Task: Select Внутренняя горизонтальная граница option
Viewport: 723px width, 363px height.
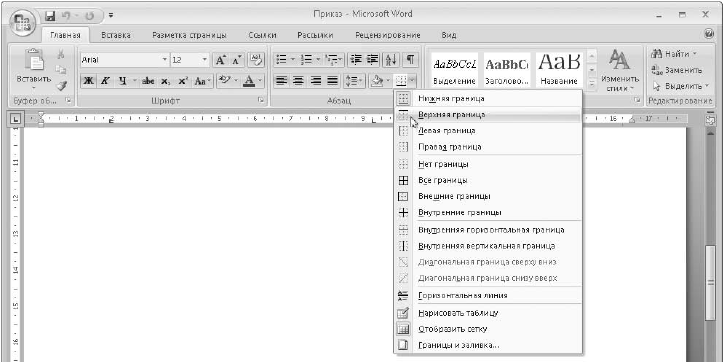Action: click(488, 230)
